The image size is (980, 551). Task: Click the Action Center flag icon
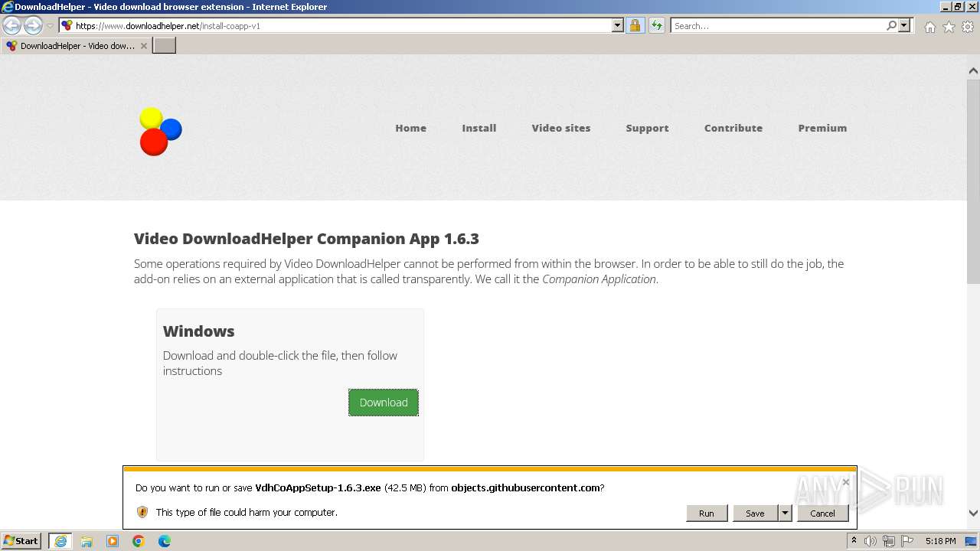pyautogui.click(x=908, y=541)
